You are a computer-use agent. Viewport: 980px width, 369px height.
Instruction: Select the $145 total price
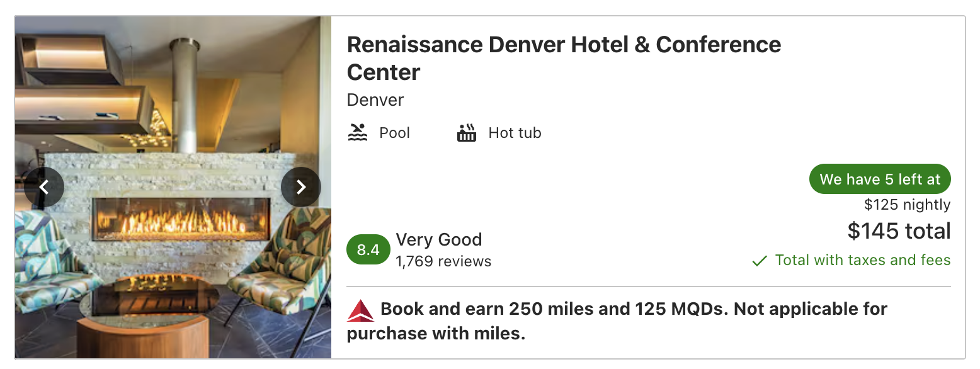coord(899,231)
